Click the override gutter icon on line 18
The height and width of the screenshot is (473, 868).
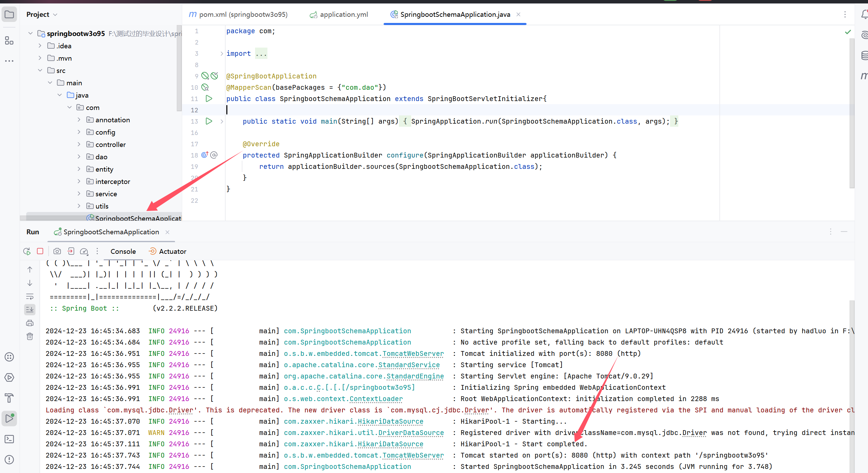205,155
